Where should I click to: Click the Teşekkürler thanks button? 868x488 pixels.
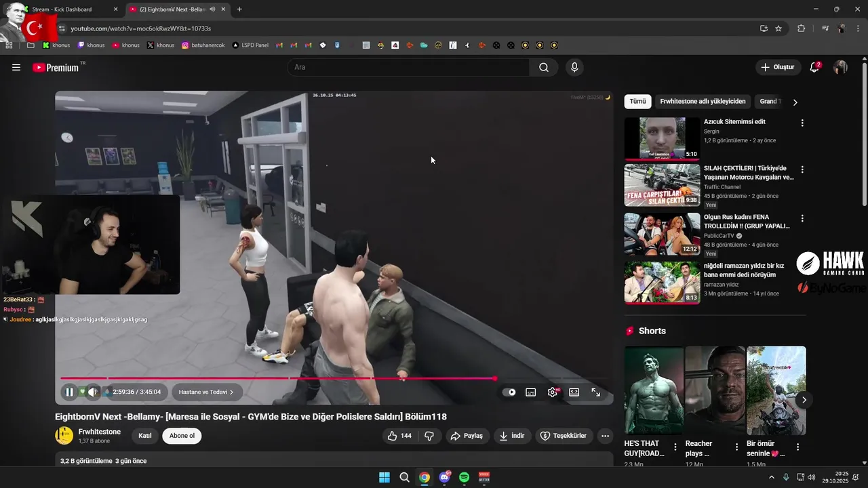[563, 436]
